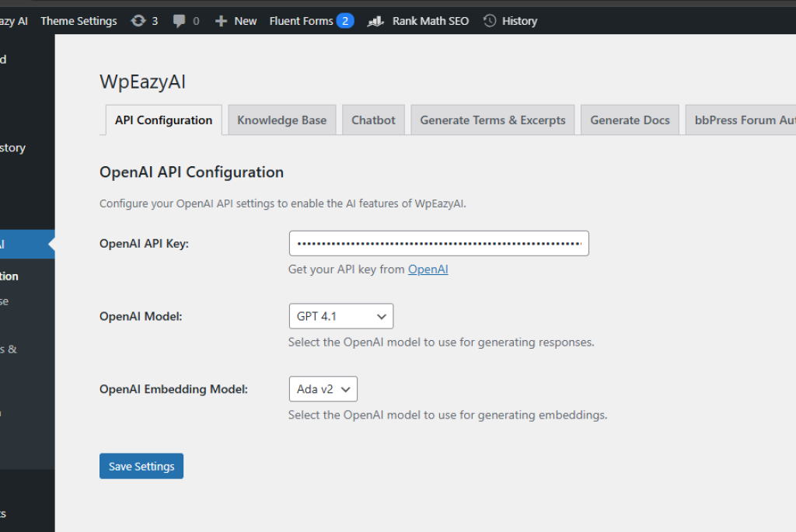796x532 pixels.
Task: Click the plus New icon
Action: tap(222, 21)
